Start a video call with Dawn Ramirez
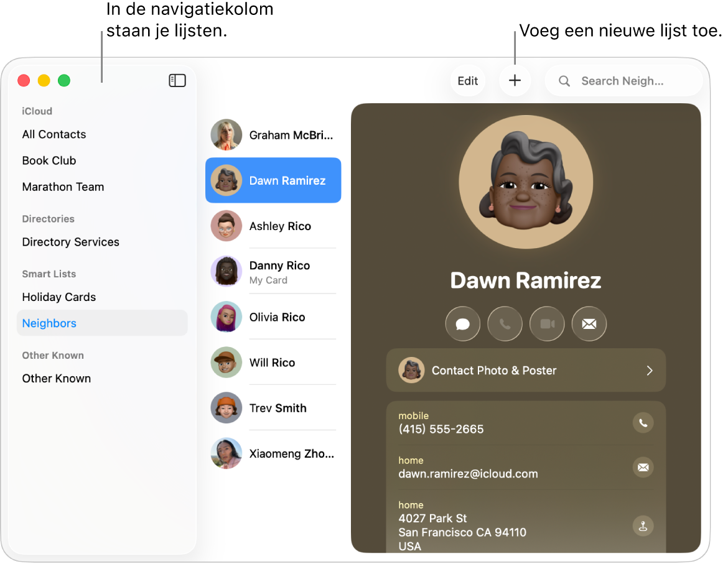This screenshot has width=728, height=564. click(x=547, y=324)
